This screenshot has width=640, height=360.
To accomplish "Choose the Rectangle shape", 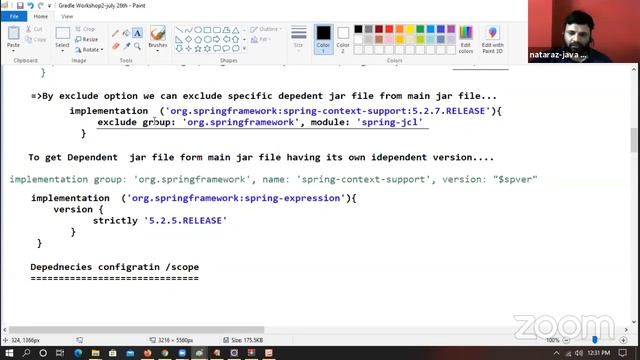I will (x=207, y=30).
